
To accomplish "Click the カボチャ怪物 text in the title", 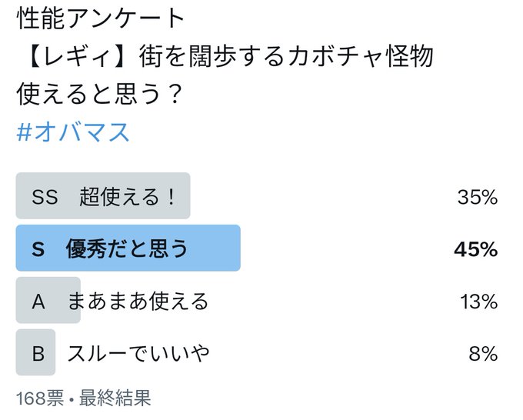I will click(361, 56).
